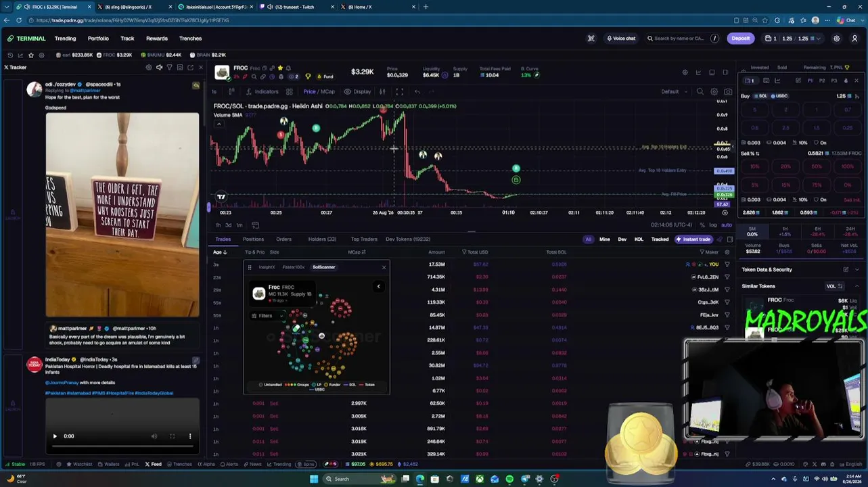Toggle chart fullscreen mode
The width and height of the screenshot is (868, 487).
point(399,92)
